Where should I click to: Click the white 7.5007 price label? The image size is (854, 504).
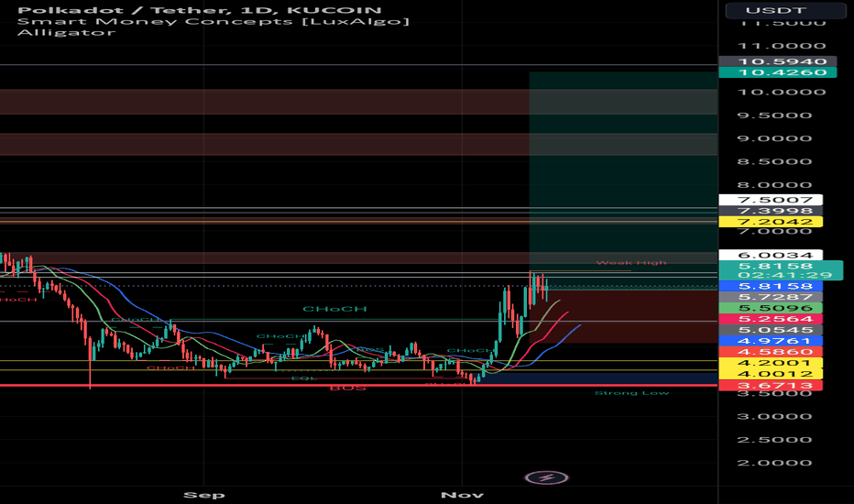771,200
